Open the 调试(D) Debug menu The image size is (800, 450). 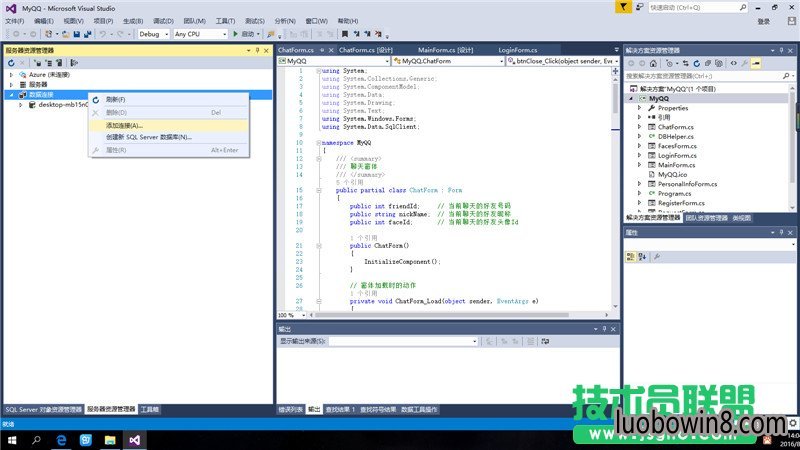tap(163, 21)
